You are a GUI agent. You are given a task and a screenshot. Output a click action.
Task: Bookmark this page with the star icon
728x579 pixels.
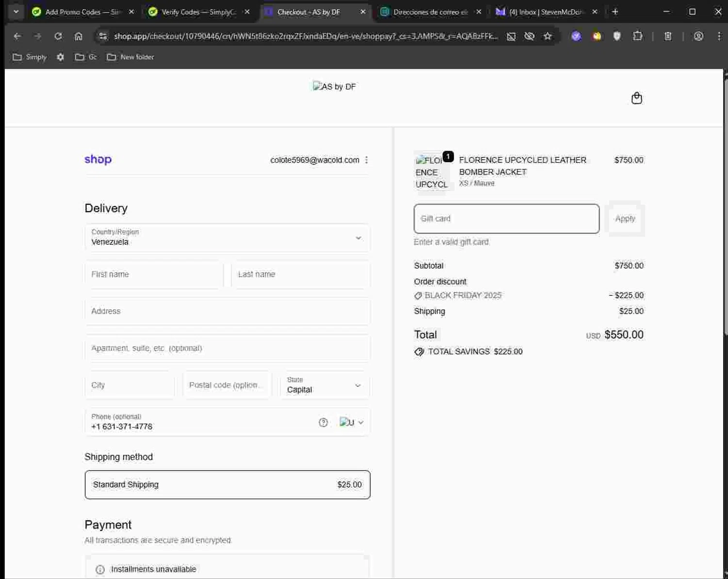(x=547, y=36)
